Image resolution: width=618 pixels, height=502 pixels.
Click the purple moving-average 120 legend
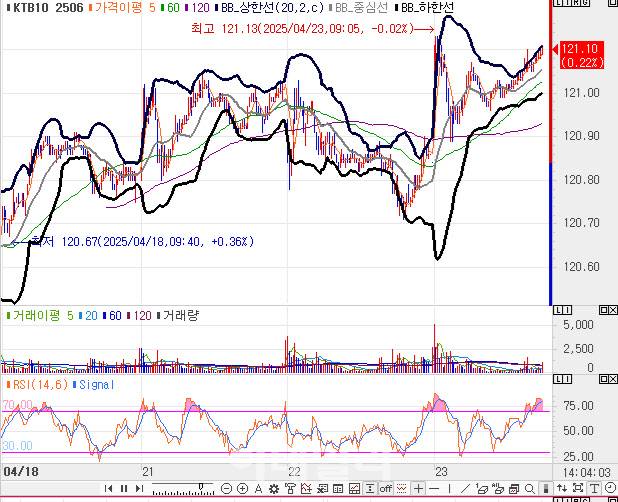tap(197, 7)
